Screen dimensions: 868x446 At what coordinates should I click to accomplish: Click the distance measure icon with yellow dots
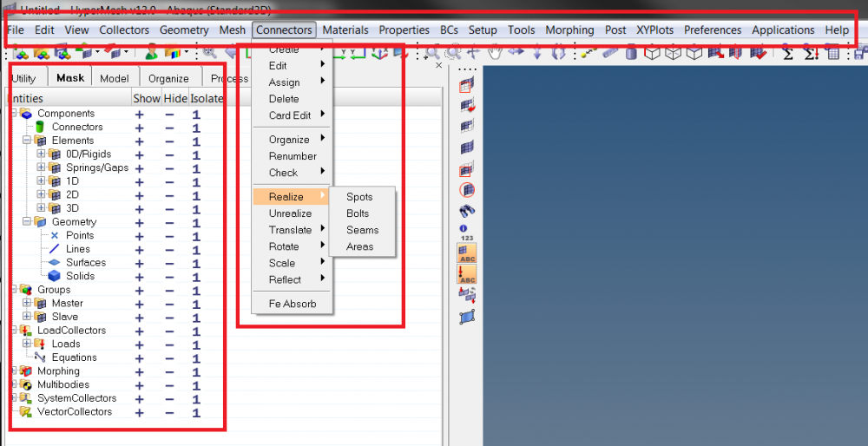(x=589, y=53)
